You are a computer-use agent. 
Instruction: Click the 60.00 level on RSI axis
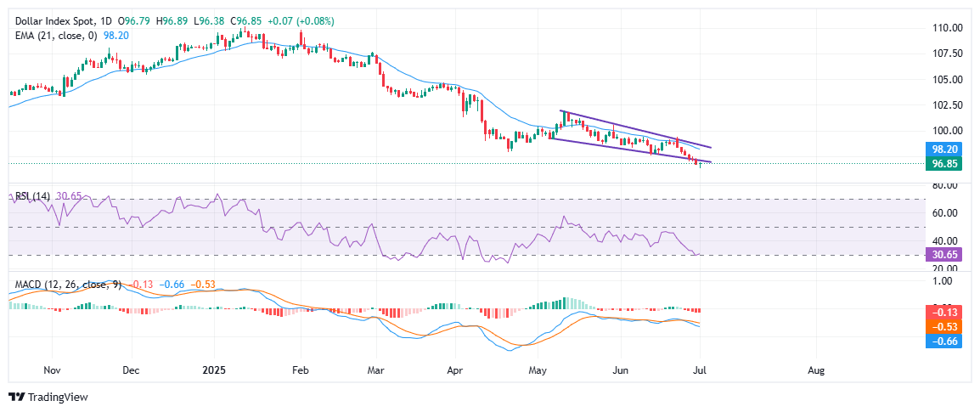944,212
